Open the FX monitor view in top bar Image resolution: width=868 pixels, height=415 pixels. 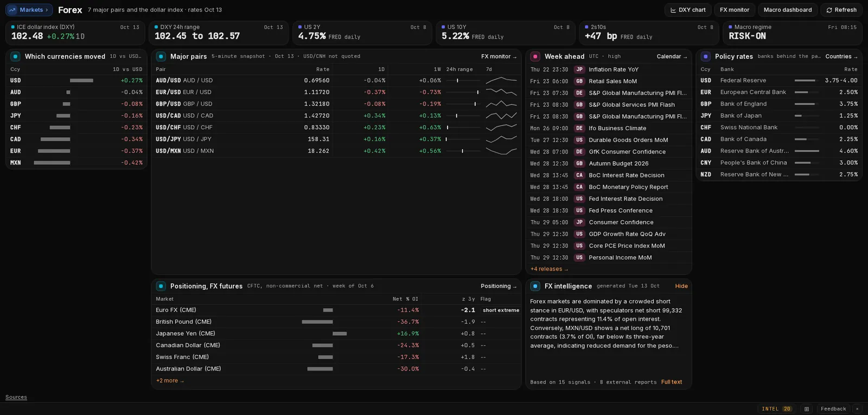click(x=735, y=10)
